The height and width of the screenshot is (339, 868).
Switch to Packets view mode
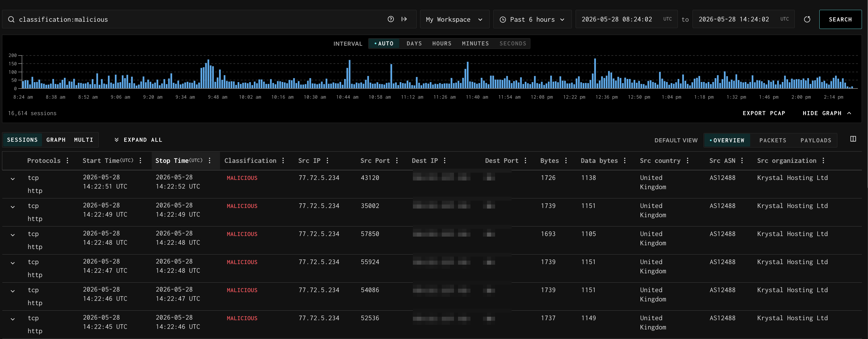(773, 140)
